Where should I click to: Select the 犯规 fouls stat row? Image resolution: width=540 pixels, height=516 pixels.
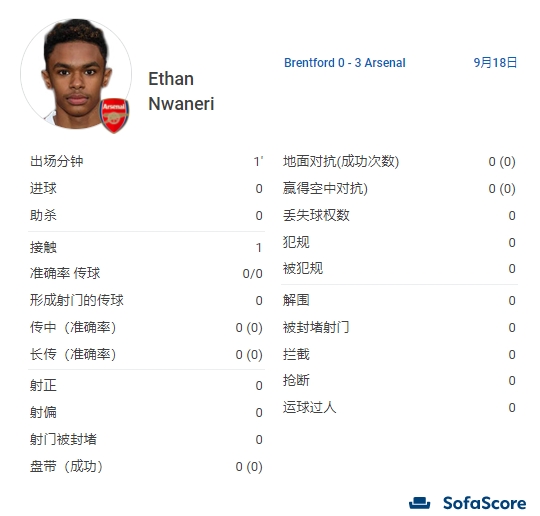399,242
